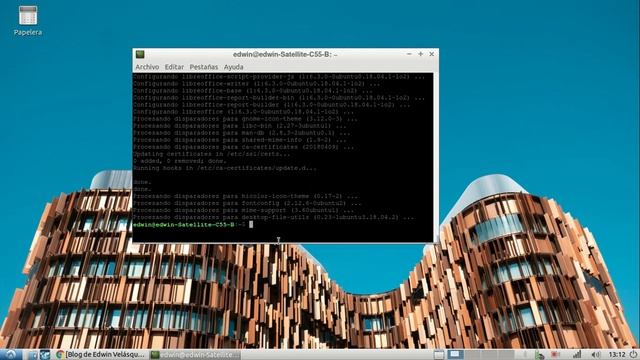
Task: Click the power logout button in the panel
Action: pos(633,354)
